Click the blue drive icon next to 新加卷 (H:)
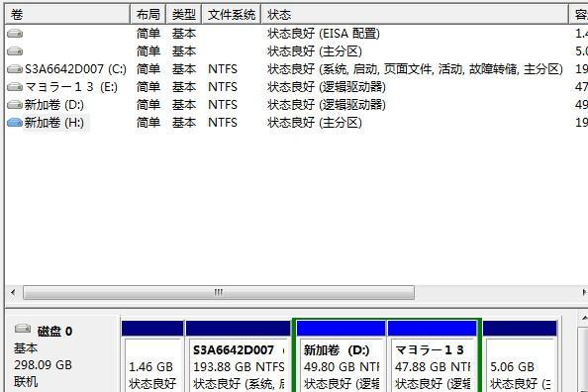Screen dimensions: 588x392 pos(15,123)
